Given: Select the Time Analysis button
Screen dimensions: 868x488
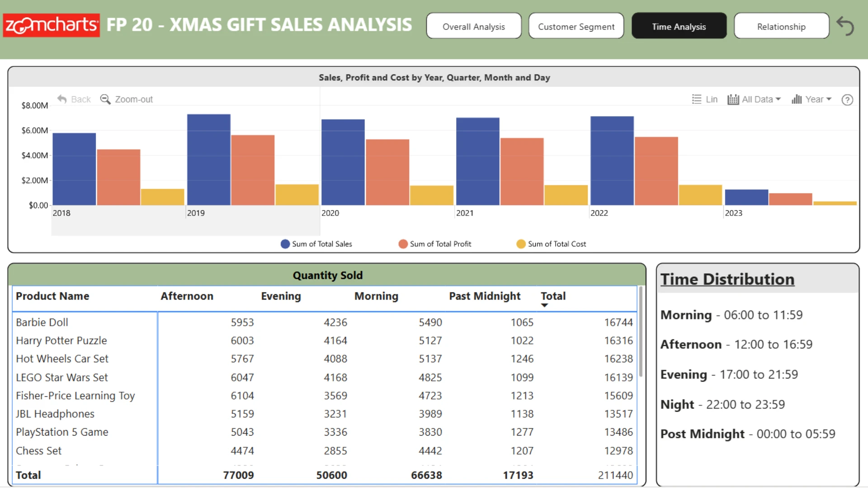Looking at the screenshot, I should tap(679, 26).
